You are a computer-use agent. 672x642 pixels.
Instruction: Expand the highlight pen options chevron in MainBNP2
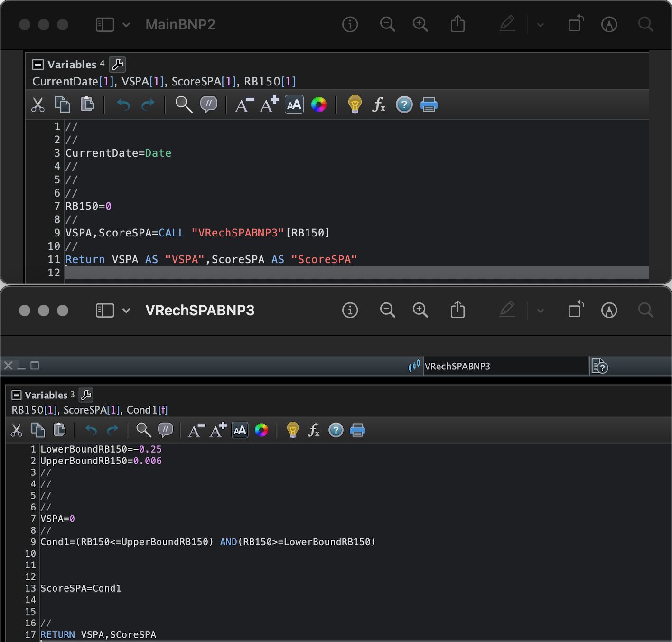pos(540,25)
